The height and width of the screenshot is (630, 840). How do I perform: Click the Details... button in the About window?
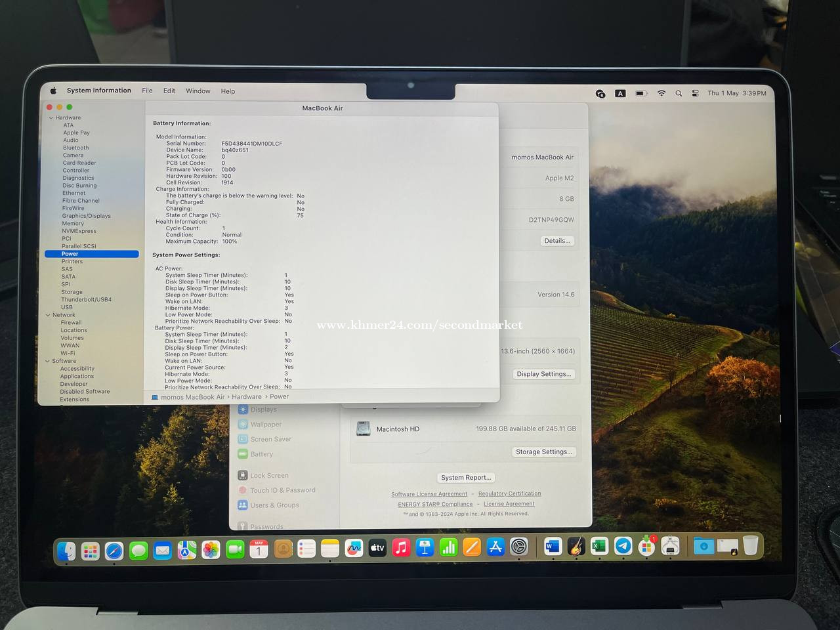coord(557,241)
